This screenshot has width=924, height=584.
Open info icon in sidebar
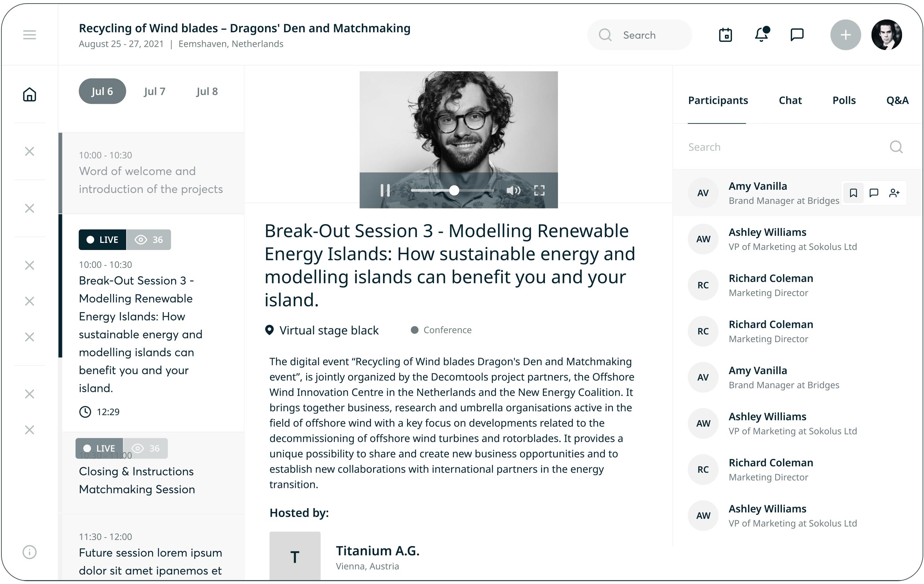pyautogui.click(x=29, y=552)
